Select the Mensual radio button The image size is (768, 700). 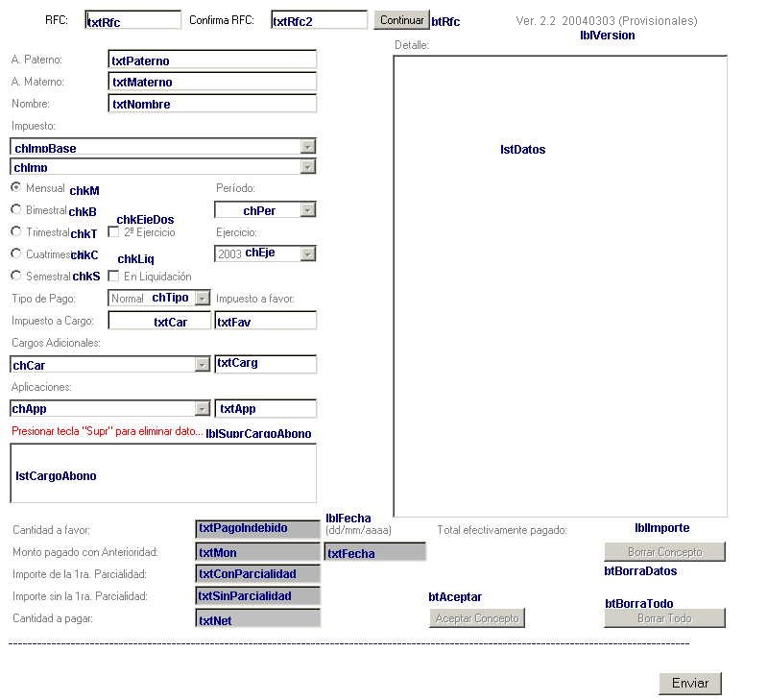coord(16,187)
